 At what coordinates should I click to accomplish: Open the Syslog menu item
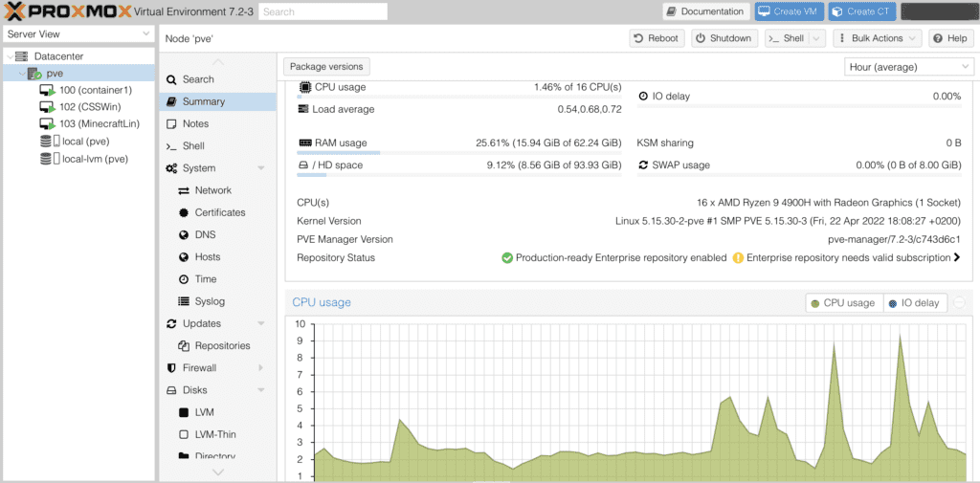(217, 301)
